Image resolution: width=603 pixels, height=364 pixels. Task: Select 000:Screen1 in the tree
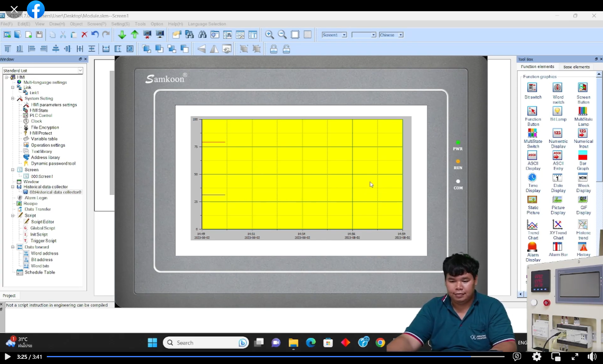point(42,176)
